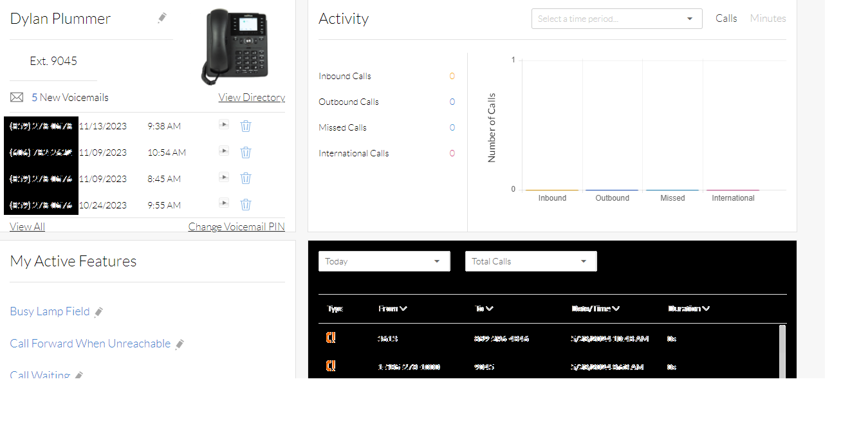This screenshot has height=442, width=868.
Task: Open the View Directory link
Action: [252, 98]
